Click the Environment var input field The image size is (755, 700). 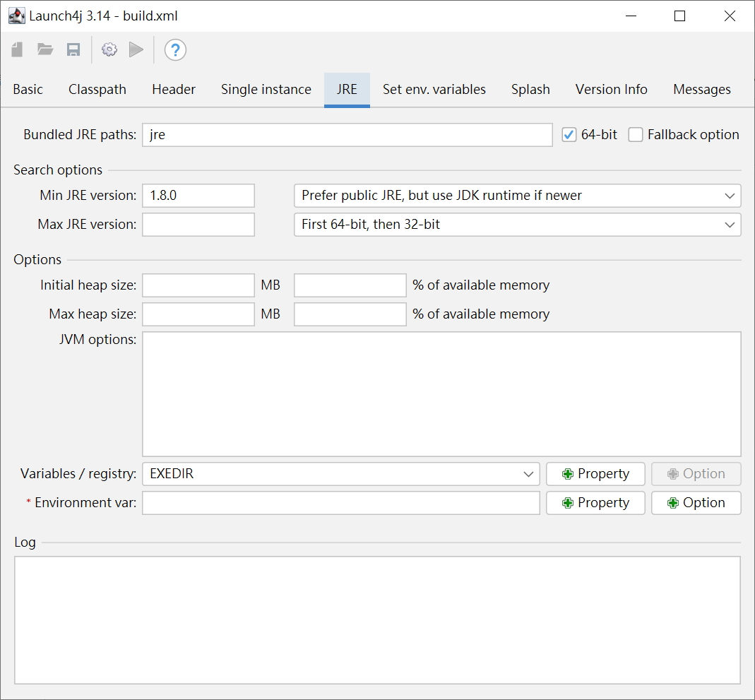[x=341, y=503]
